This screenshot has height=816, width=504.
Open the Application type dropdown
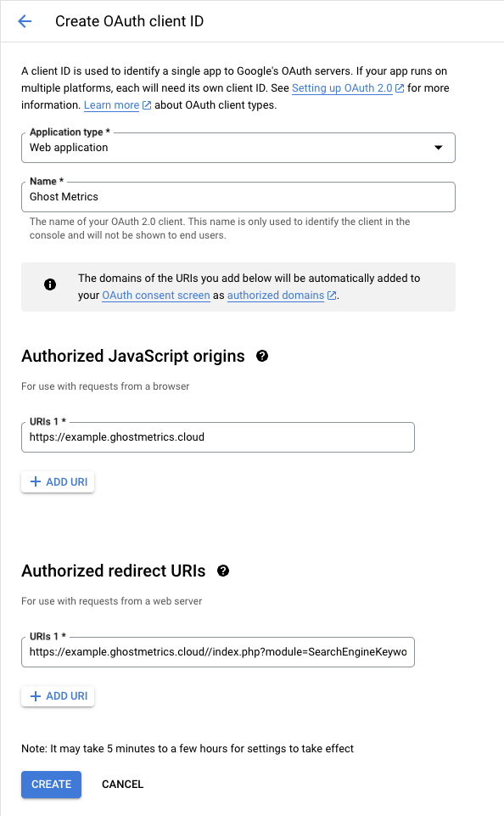coord(238,147)
